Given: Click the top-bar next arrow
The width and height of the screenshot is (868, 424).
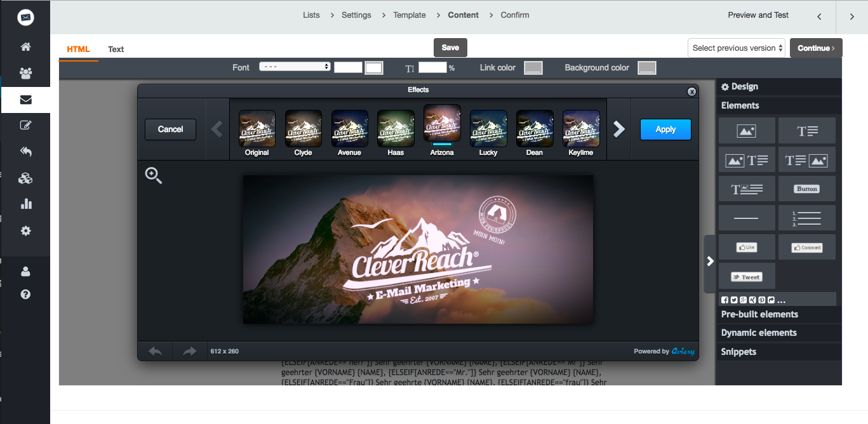Looking at the screenshot, I should 852,17.
